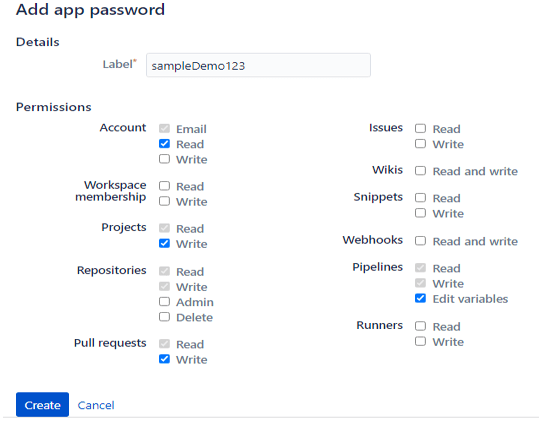
Task: Check the Issues Read checkbox
Action: (420, 128)
